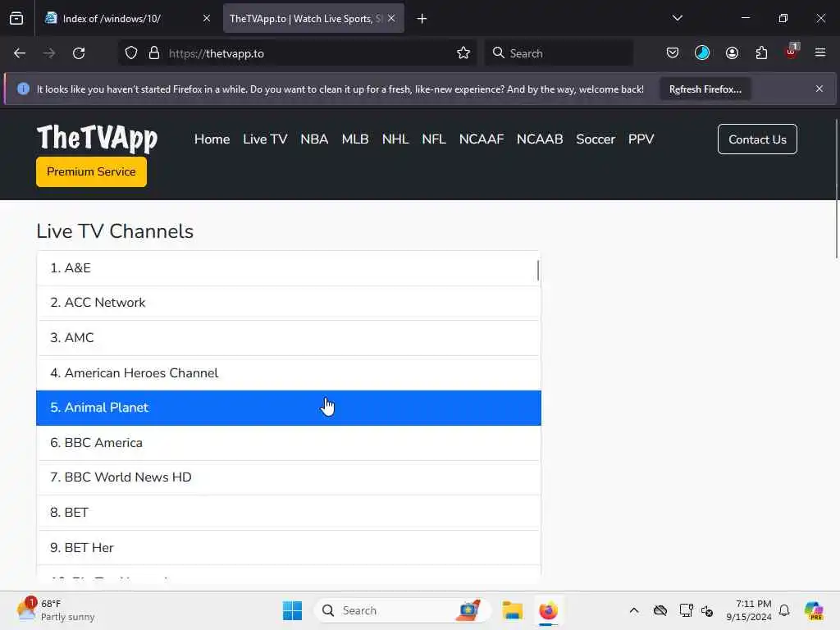Go back to previous page
This screenshot has height=630, width=840.
[20, 53]
